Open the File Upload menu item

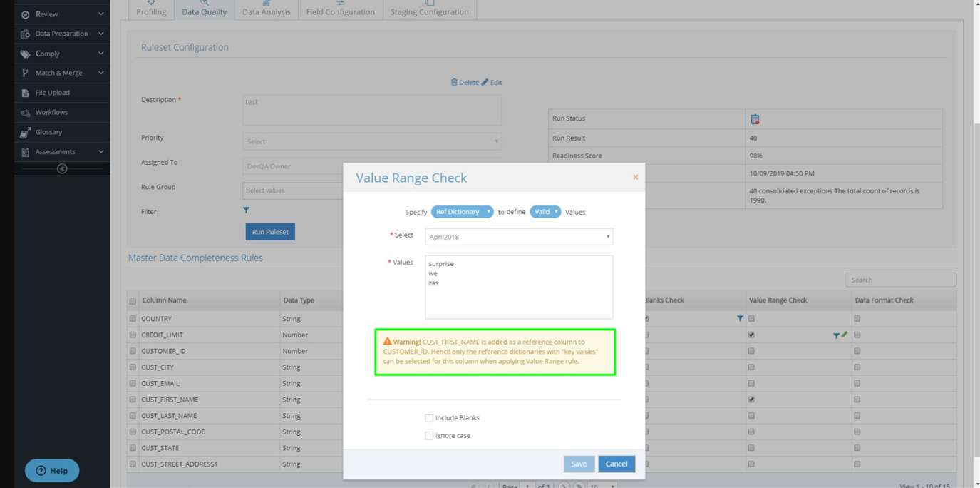click(x=62, y=93)
